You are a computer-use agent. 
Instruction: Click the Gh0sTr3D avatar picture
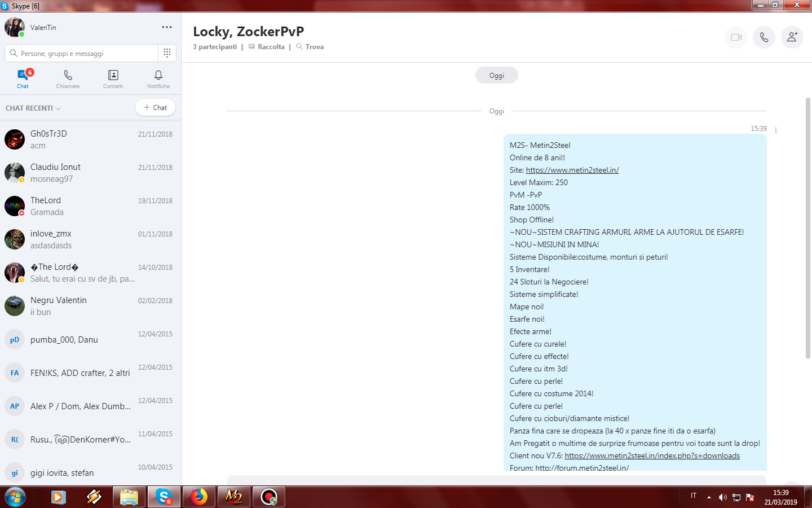[15, 139]
